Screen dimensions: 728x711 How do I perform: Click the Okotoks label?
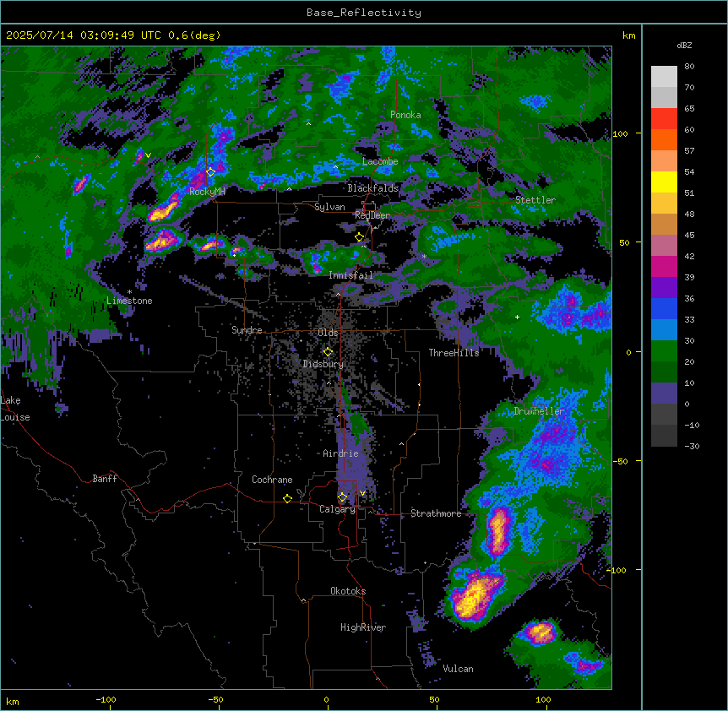coord(348,591)
